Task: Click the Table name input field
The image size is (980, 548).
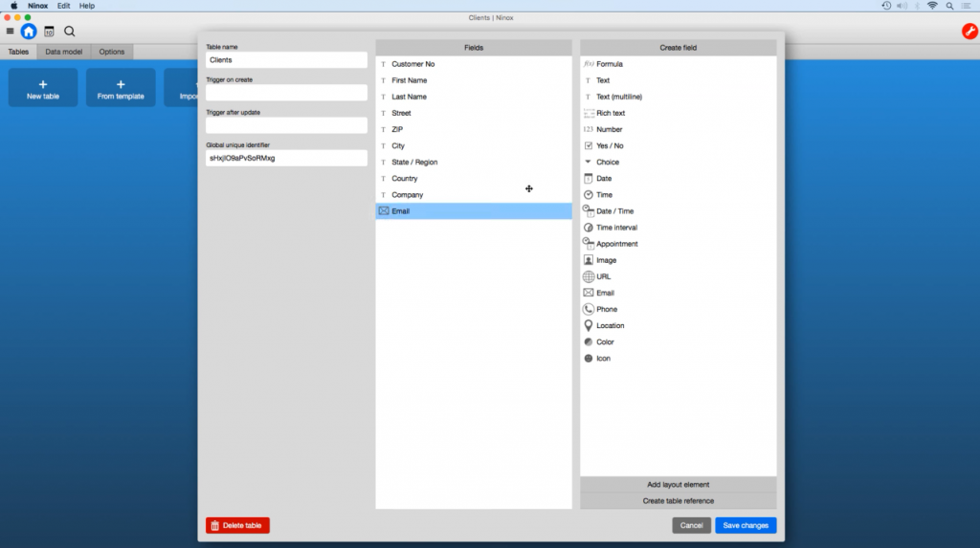Action: 286,60
